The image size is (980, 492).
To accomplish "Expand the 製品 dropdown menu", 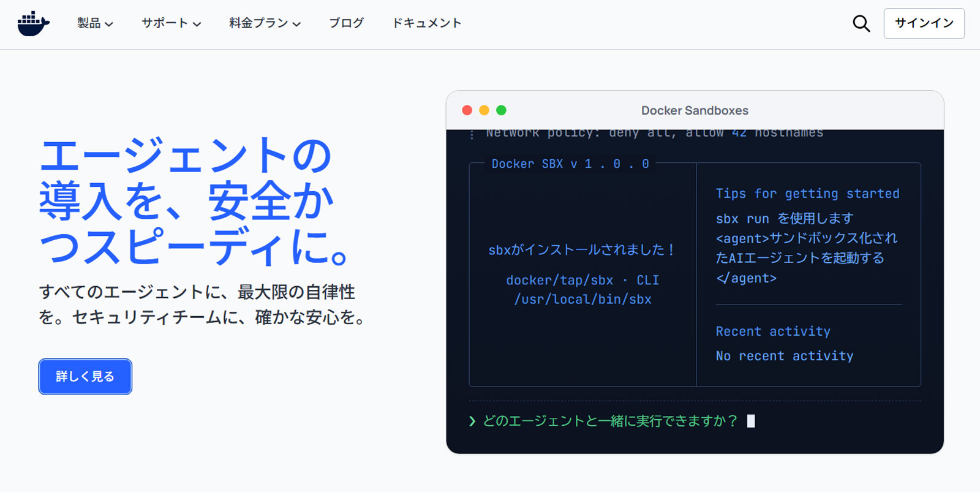I will click(x=95, y=23).
